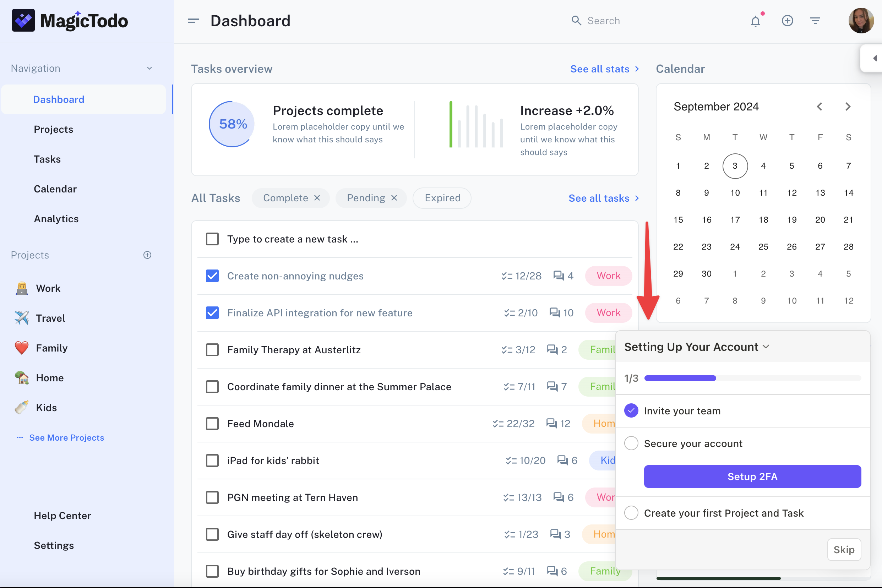The width and height of the screenshot is (882, 588).
Task: Navigate to previous month in calendar
Action: pyautogui.click(x=820, y=106)
